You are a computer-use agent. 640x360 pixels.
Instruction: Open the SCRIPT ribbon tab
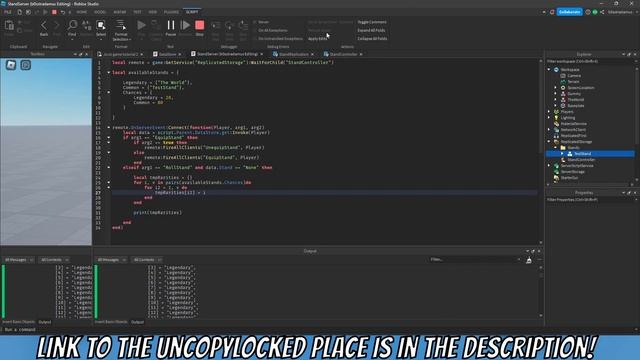click(x=192, y=12)
